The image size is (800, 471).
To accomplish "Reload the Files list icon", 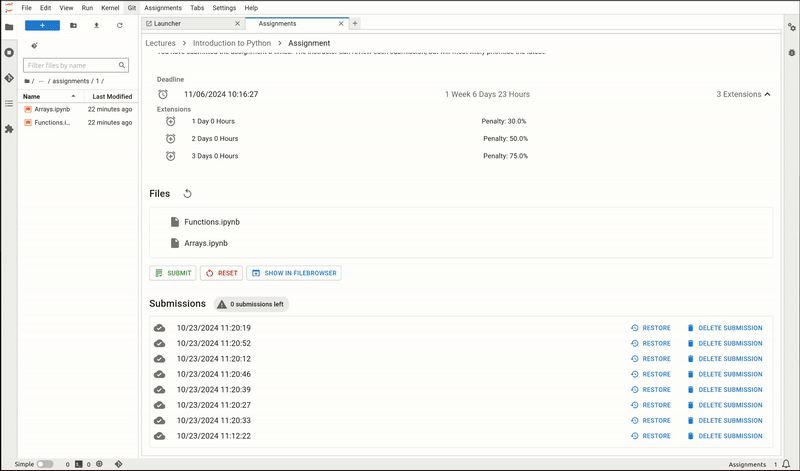I will [x=187, y=193].
